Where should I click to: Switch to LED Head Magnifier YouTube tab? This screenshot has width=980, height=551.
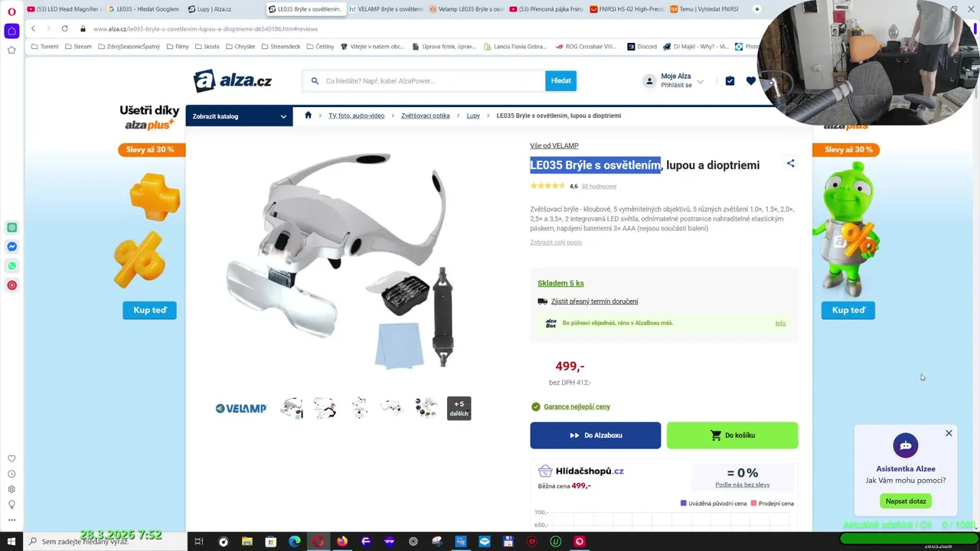pyautogui.click(x=64, y=9)
